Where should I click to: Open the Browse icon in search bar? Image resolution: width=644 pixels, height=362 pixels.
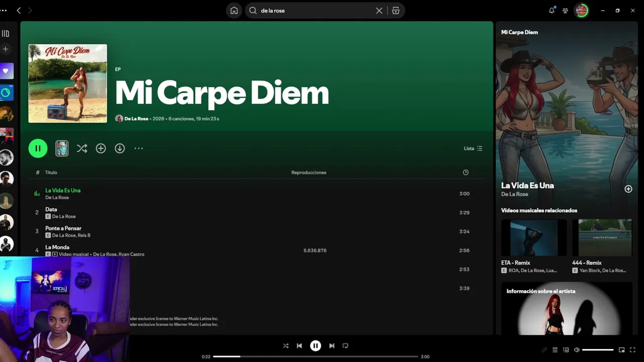[396, 11]
